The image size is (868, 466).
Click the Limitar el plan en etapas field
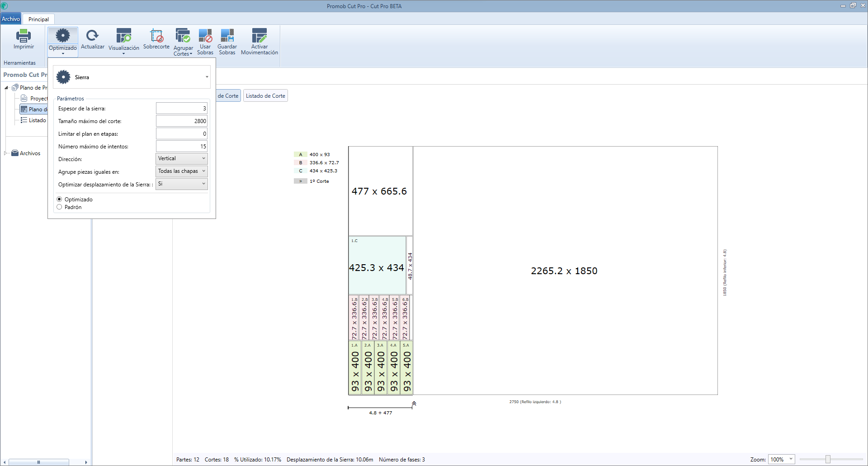181,133
